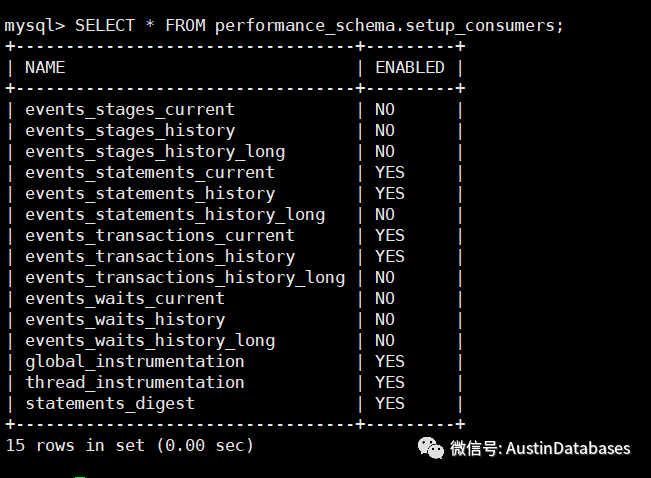The image size is (651, 478).
Task: Select the events_statements_current entry
Action: click(150, 172)
